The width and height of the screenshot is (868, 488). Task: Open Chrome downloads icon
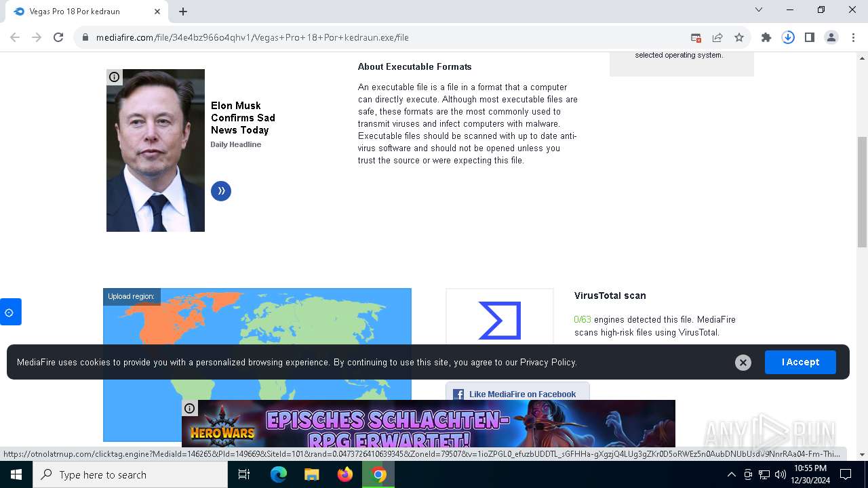[x=788, y=37]
